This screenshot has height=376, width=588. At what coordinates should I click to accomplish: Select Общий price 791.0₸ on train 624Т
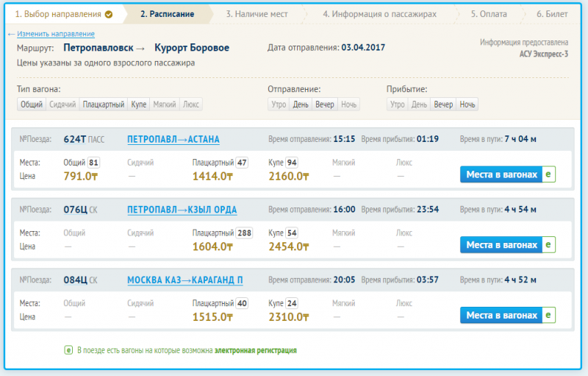pos(81,176)
